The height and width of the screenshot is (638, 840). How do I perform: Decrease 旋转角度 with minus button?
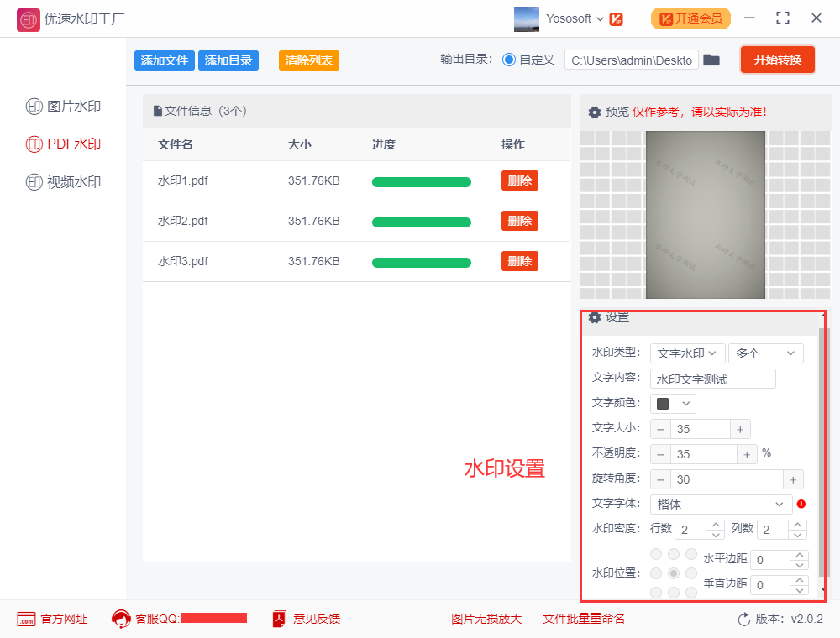click(660, 479)
